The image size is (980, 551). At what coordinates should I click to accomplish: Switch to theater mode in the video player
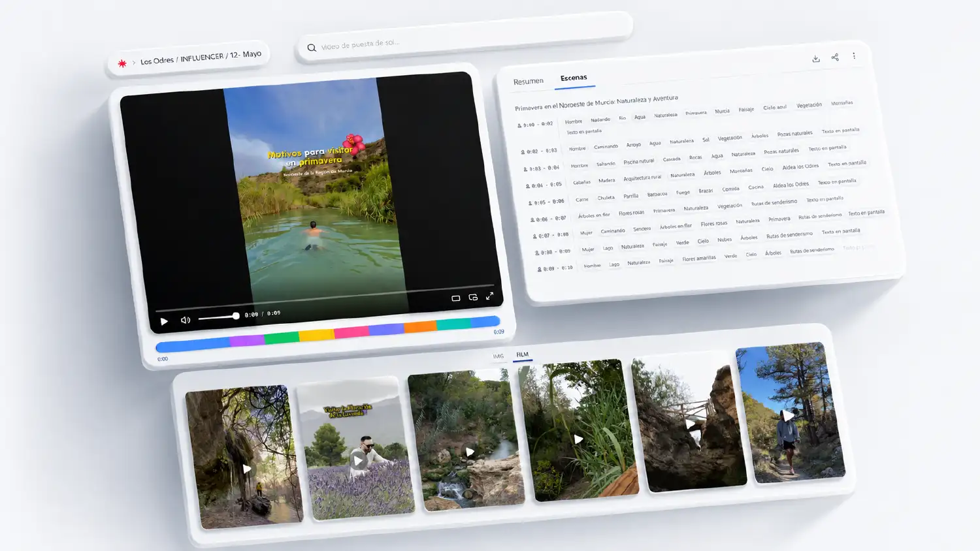[x=456, y=298]
